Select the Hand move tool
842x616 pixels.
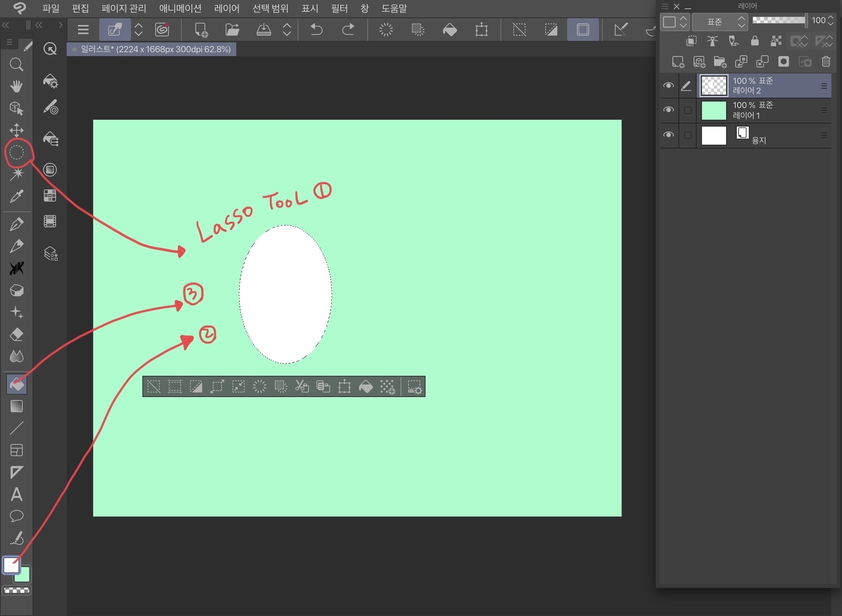17,86
